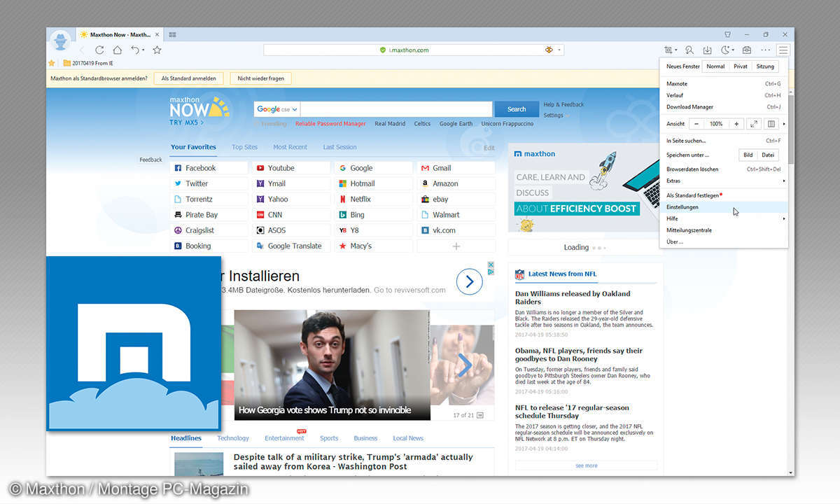Click the green security shield icon
Screen dimensions: 840x504
point(382,50)
